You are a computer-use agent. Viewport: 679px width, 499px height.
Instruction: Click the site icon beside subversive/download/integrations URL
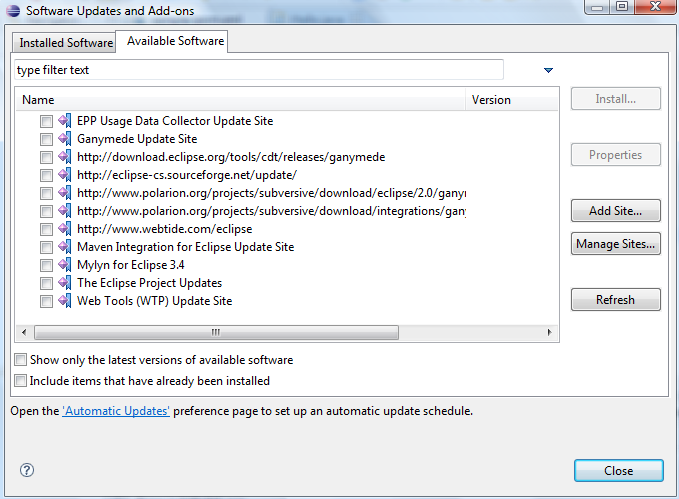coord(65,211)
